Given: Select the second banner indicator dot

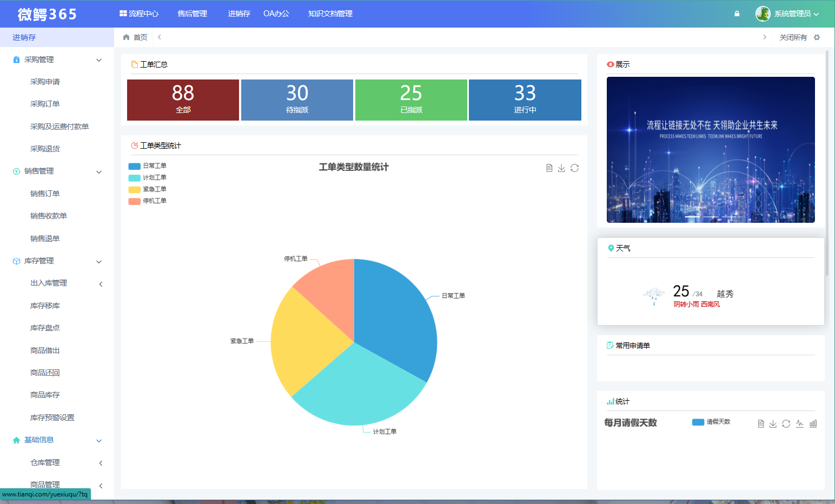Looking at the screenshot, I should pos(711,216).
